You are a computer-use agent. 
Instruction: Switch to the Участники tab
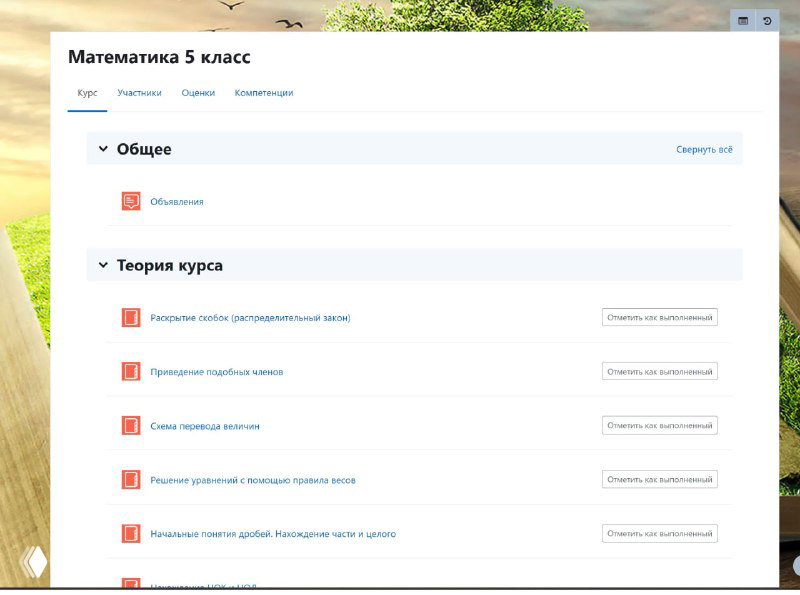[x=139, y=93]
